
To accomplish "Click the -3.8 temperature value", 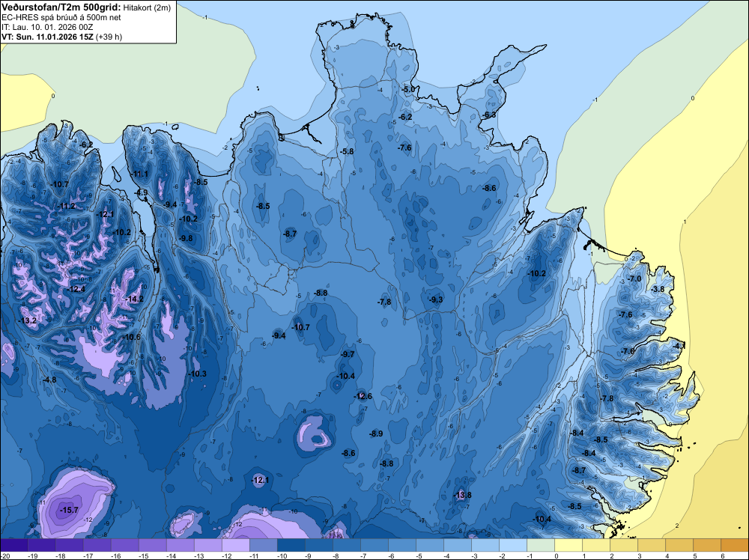I will [x=658, y=289].
